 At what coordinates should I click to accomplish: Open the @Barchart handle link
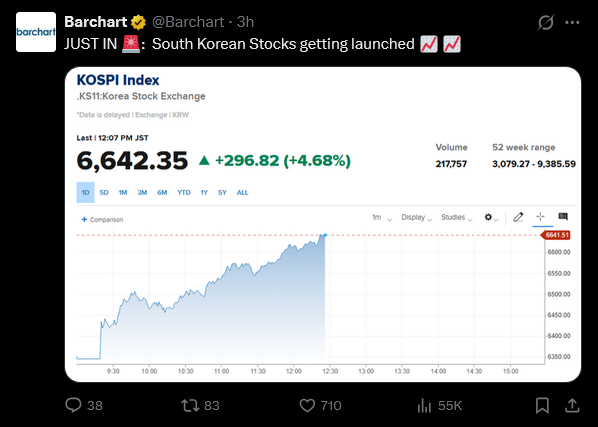pyautogui.click(x=188, y=22)
